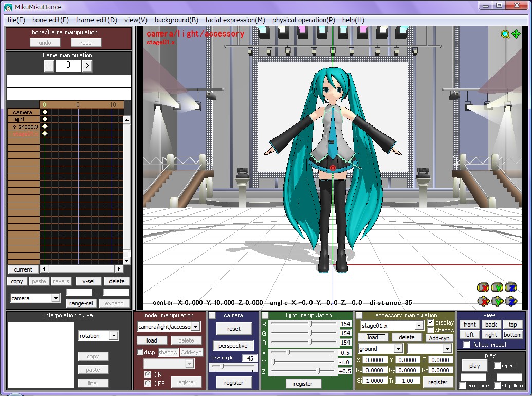Click the camera reset button
This screenshot has width=532, height=396.
coord(234,329)
